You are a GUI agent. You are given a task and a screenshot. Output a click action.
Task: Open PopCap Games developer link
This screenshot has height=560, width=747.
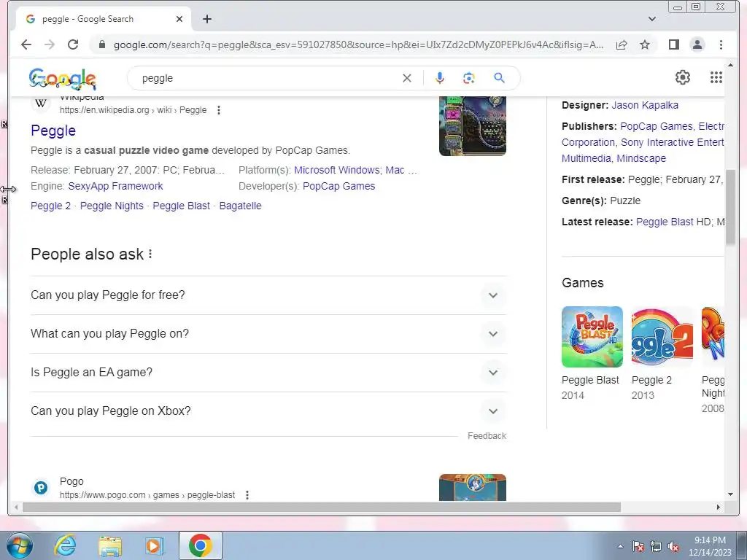point(338,186)
